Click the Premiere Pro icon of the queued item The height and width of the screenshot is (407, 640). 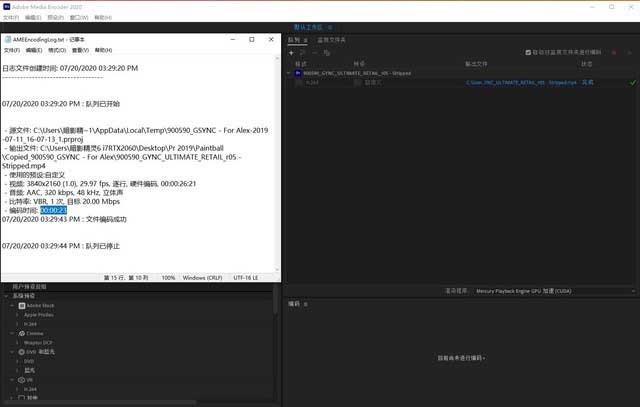point(298,73)
